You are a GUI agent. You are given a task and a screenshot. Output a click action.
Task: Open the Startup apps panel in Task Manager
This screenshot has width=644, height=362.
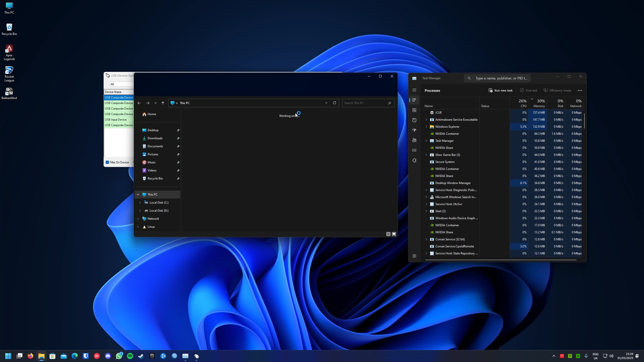(x=414, y=130)
